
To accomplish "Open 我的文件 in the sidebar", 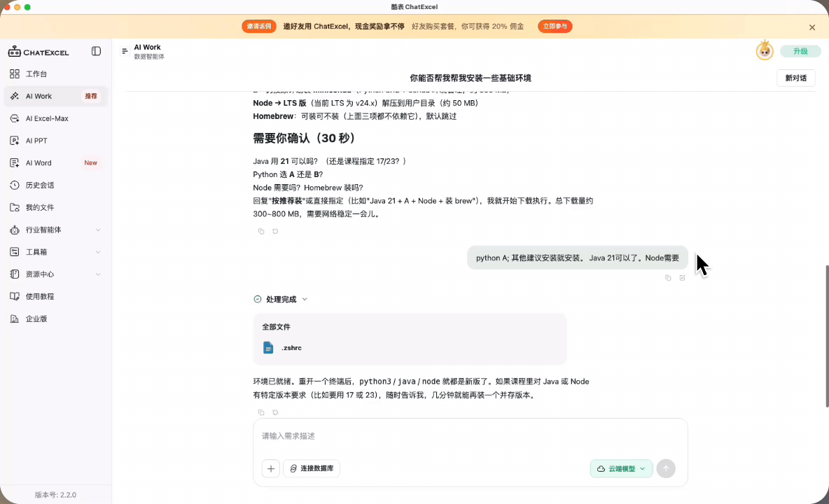I will 56,207.
